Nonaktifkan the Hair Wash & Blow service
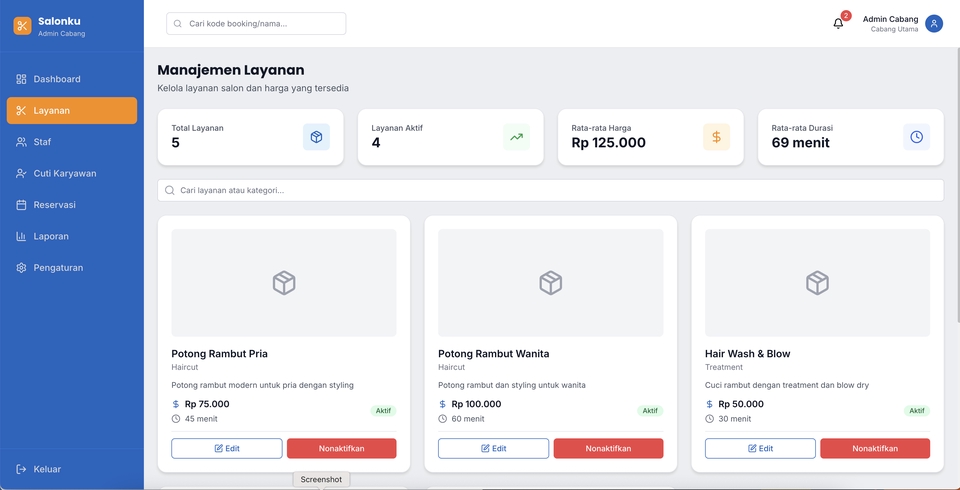This screenshot has height=490, width=960. [x=875, y=449]
